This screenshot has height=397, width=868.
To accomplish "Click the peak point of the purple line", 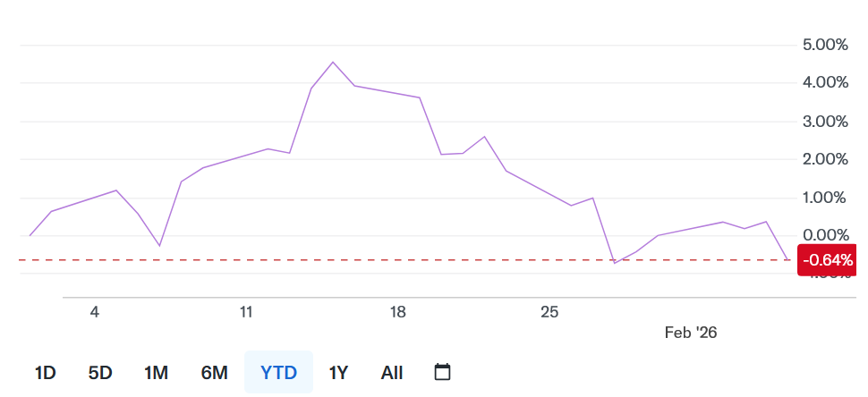I will click(333, 62).
